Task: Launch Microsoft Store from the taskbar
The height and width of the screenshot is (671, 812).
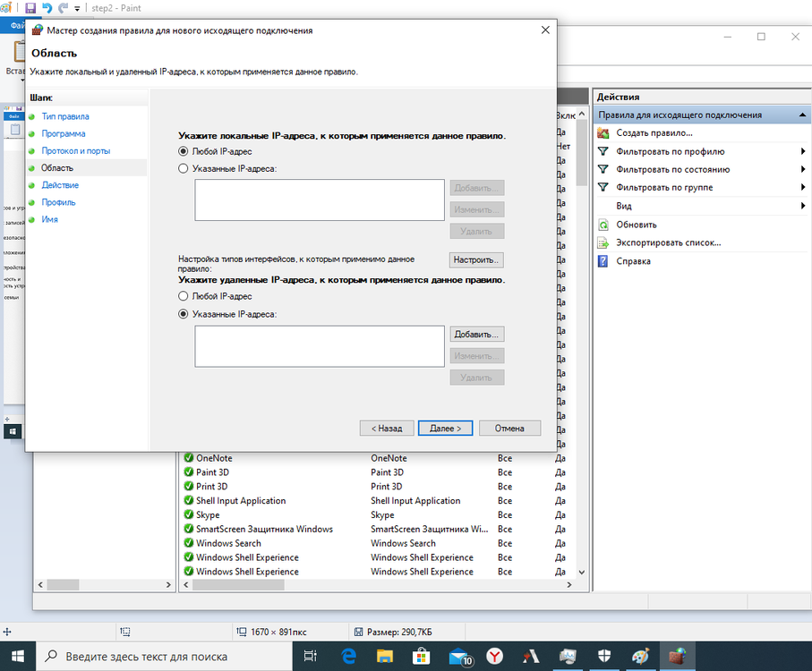Action: point(421,657)
